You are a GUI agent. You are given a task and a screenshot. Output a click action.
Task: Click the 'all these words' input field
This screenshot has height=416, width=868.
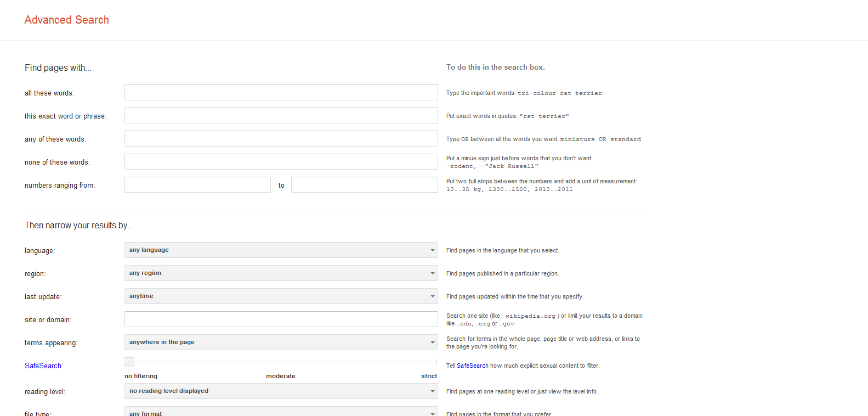click(281, 93)
